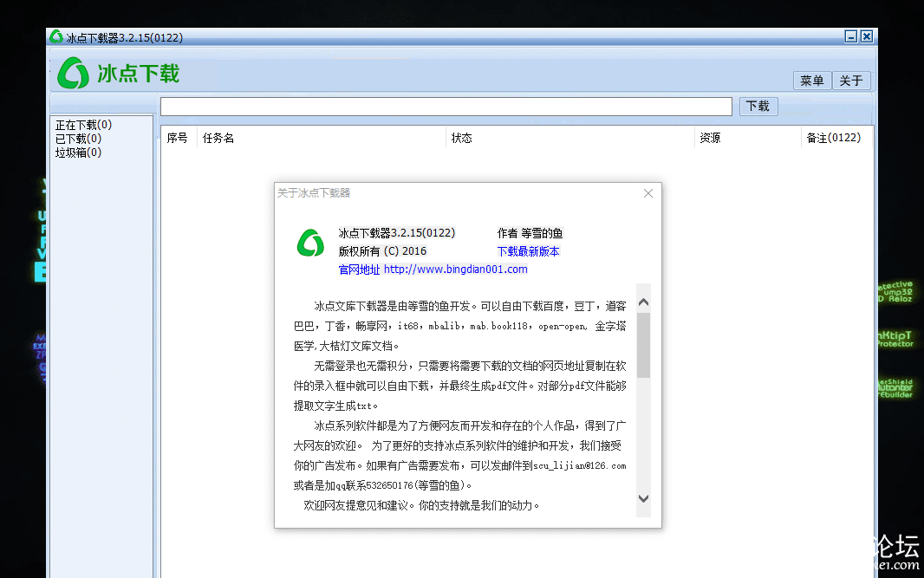Close the 冰点下载器 main window
The image size is (924, 578).
[x=866, y=36]
